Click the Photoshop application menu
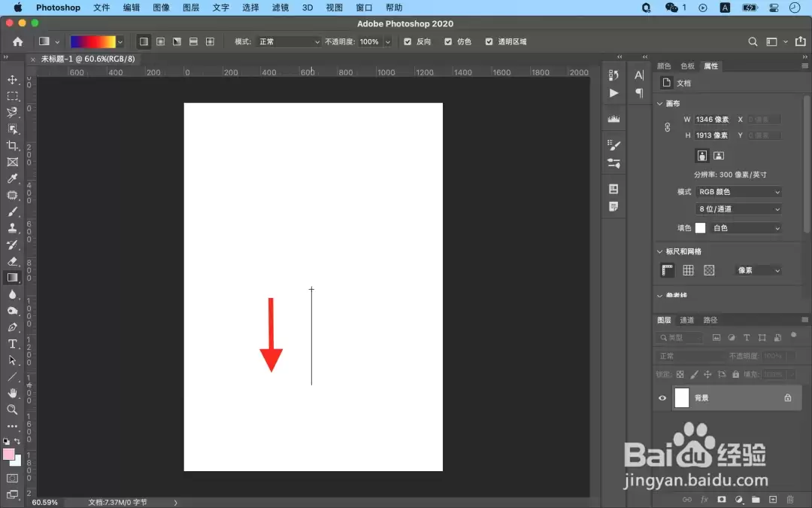 pos(58,8)
